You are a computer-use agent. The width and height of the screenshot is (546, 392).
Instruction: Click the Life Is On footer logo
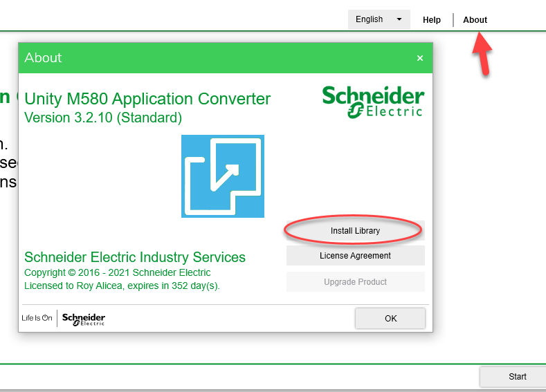click(37, 318)
